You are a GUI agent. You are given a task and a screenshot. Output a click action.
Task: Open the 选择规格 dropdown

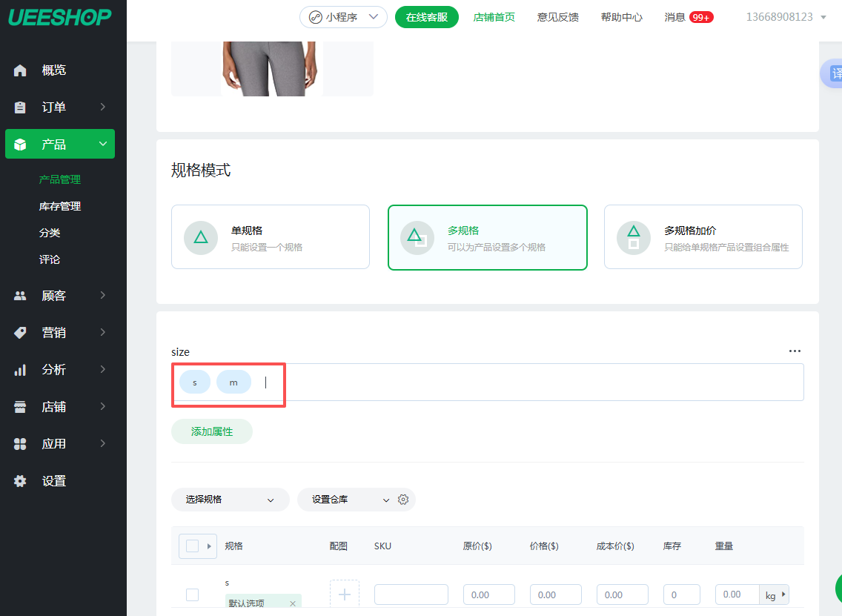point(230,500)
